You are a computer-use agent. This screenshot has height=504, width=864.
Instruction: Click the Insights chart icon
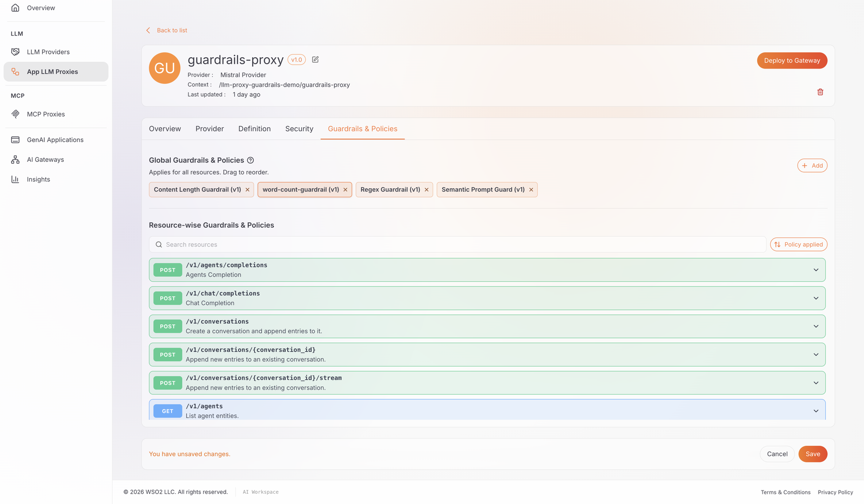click(16, 180)
